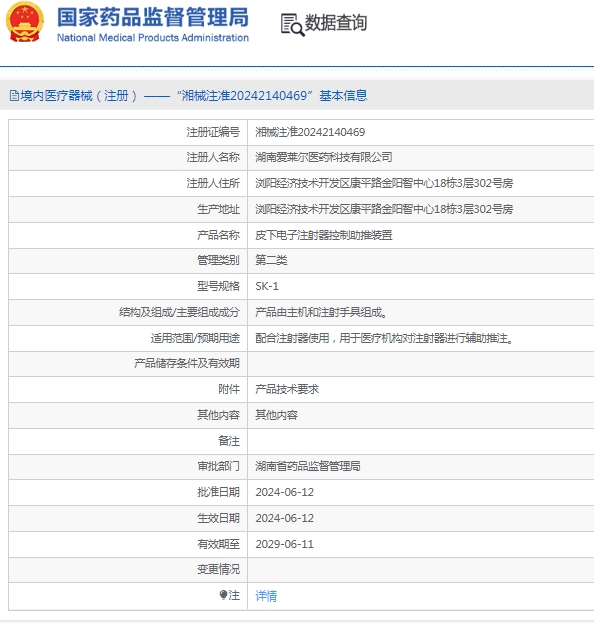This screenshot has height=623, width=594.
Task: Click the 生产地址 address value
Action: (384, 209)
